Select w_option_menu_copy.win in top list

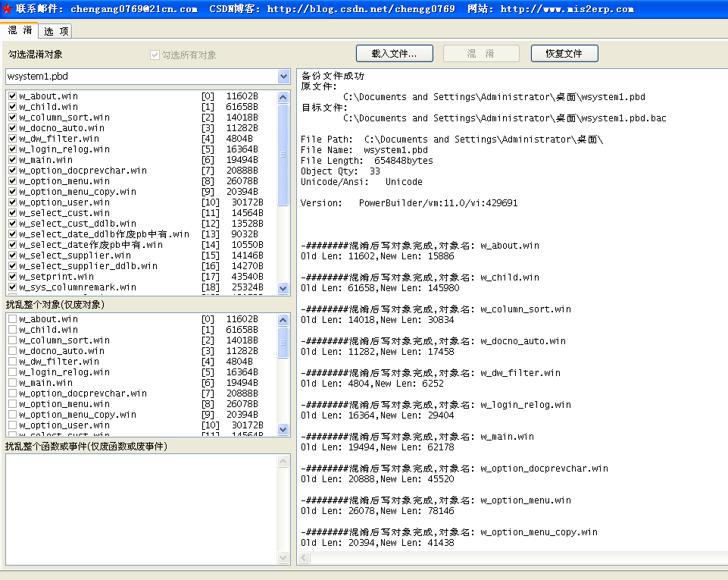(x=141, y=192)
